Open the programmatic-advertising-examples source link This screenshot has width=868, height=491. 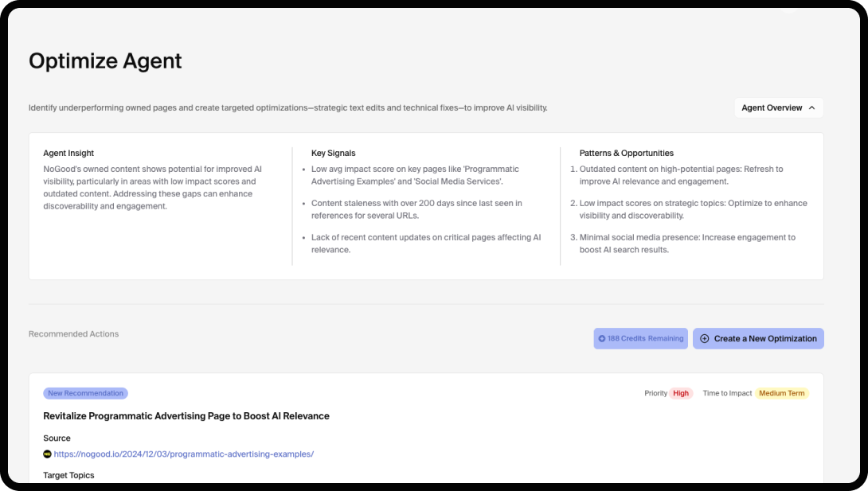click(183, 454)
